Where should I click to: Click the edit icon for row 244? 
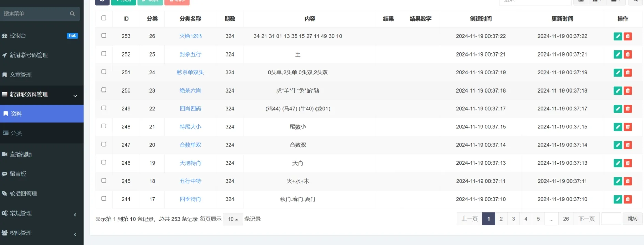tap(618, 199)
